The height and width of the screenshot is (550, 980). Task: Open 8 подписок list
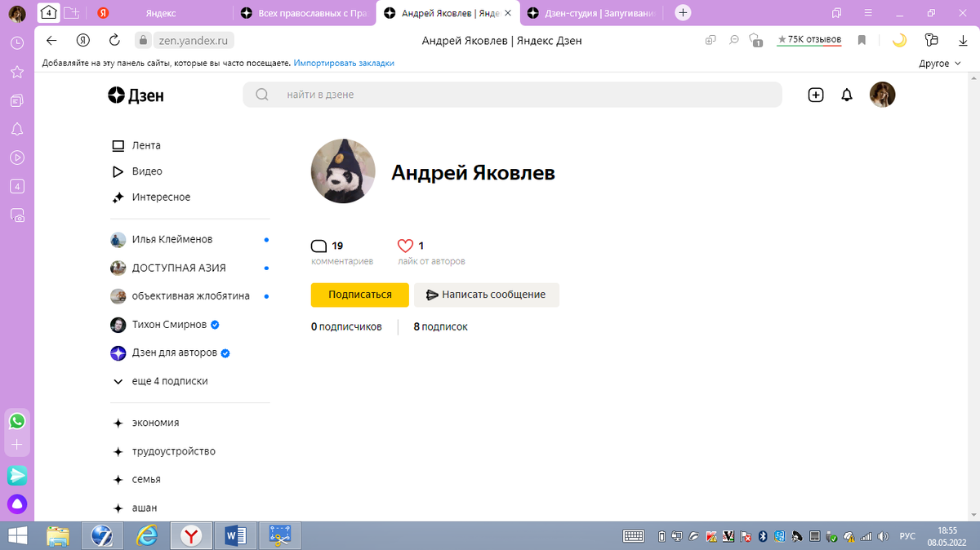441,326
